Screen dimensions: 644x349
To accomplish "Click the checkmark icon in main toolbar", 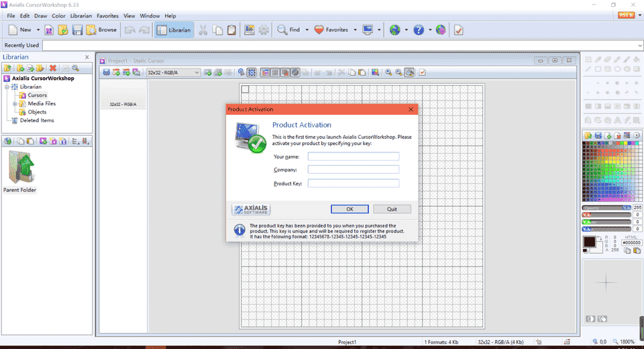I will point(458,30).
